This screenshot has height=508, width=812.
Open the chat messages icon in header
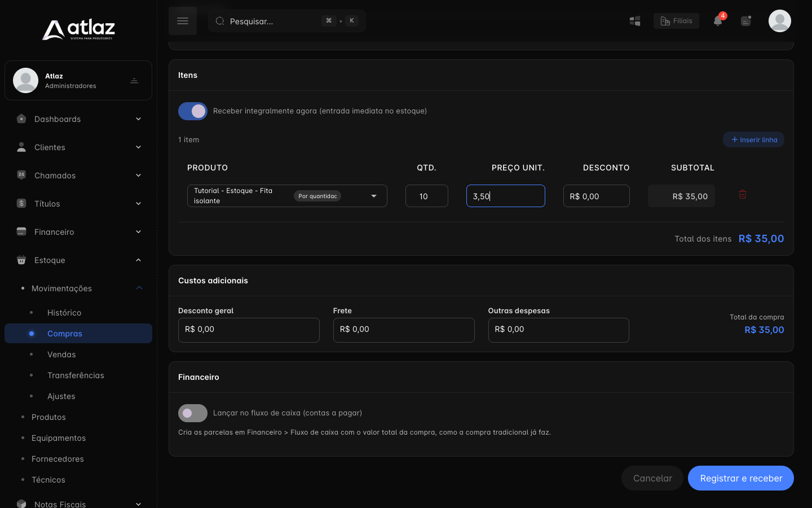[x=746, y=21]
